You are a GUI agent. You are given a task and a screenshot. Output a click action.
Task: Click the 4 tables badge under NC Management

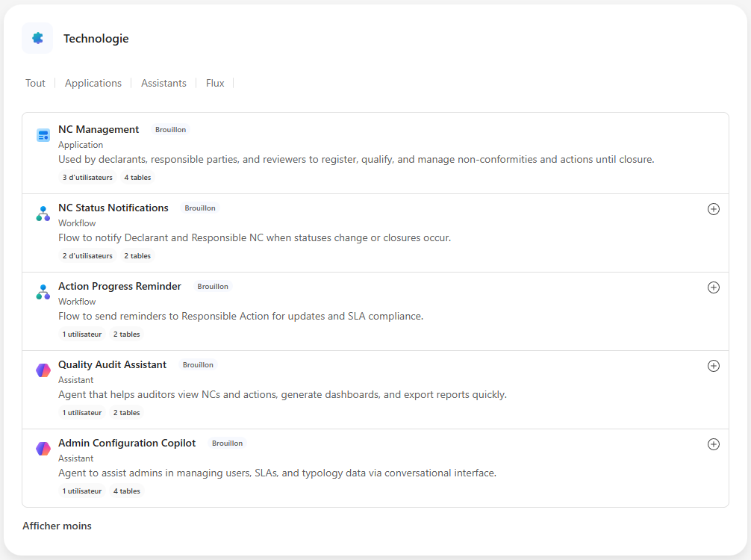pos(137,178)
